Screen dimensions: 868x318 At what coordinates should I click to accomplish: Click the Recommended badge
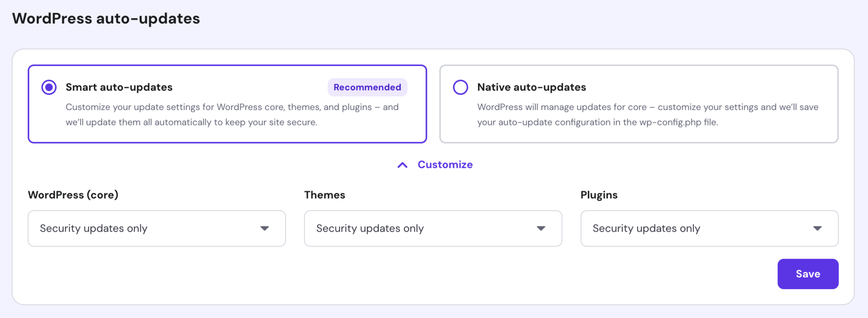tap(367, 87)
